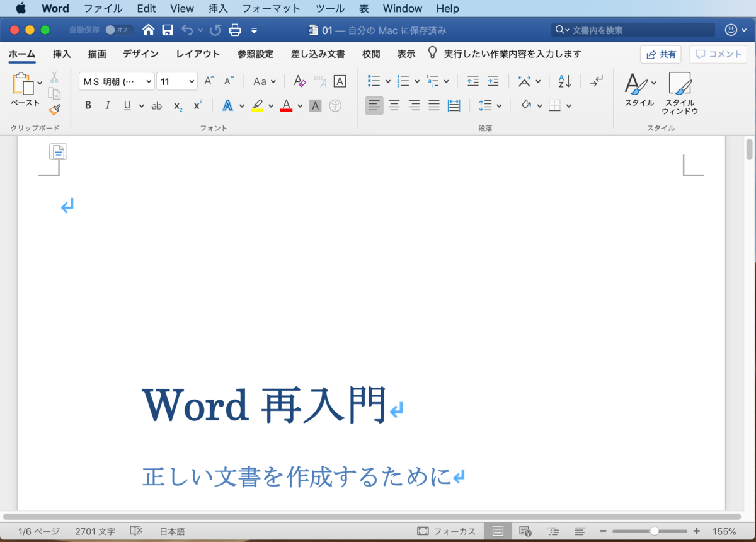Click the コメント button
Image resolution: width=756 pixels, height=542 pixels.
[x=718, y=54]
